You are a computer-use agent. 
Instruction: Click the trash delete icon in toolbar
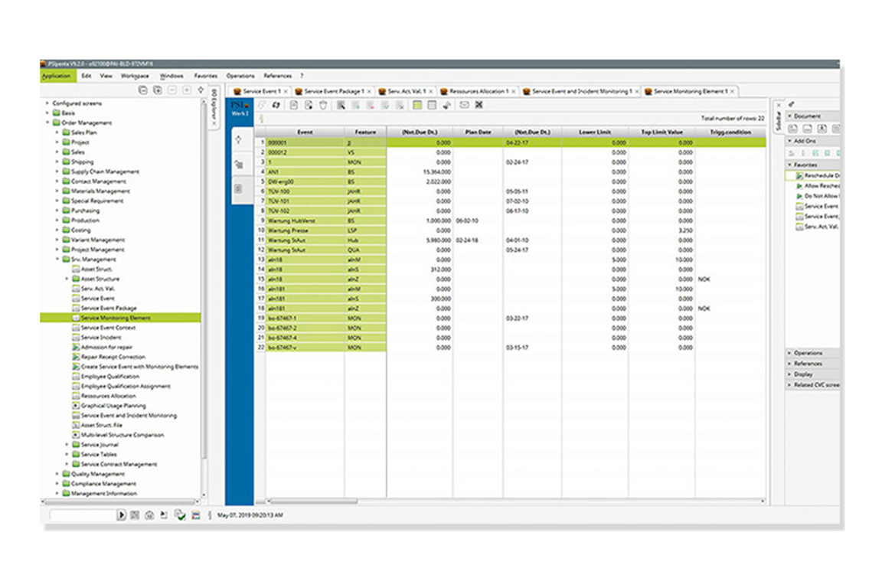tap(323, 105)
